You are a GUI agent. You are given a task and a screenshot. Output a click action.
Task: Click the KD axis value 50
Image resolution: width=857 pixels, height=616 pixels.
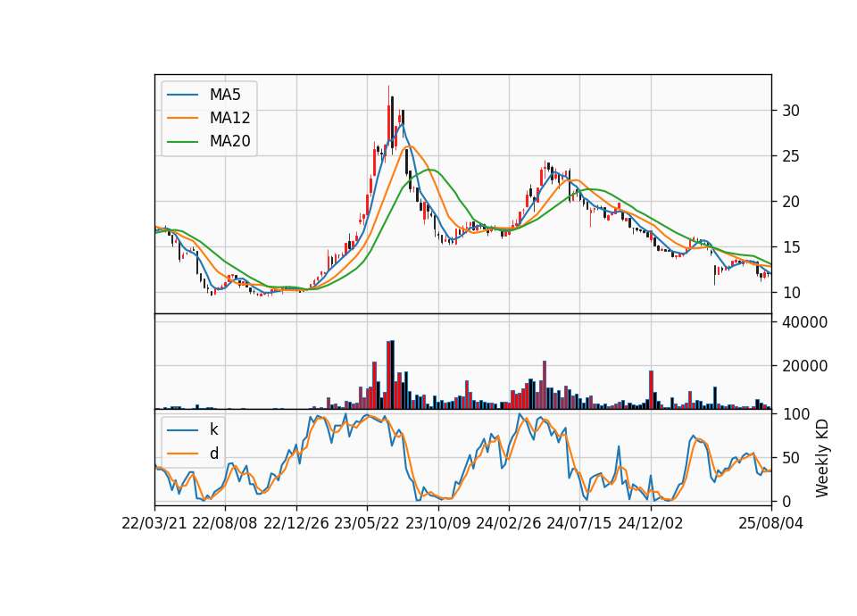791,457
